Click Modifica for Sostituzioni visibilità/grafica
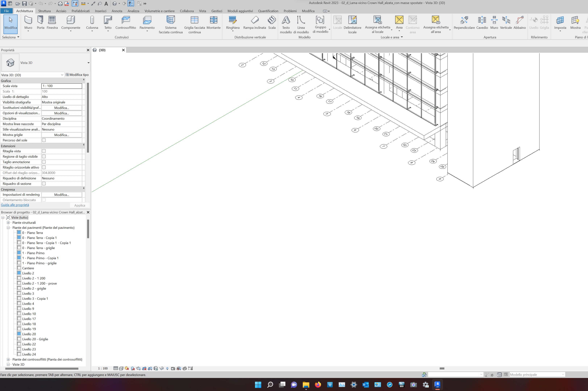588x391 pixels. 62,108
